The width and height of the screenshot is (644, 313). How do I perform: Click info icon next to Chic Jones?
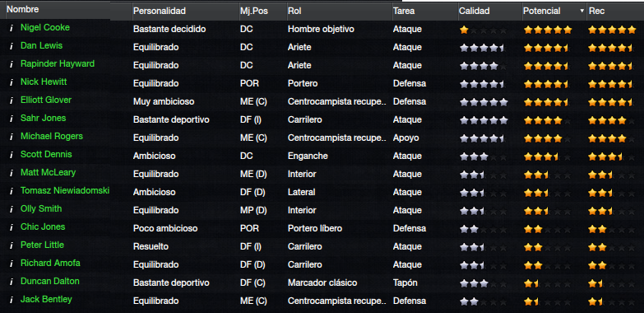(12, 227)
